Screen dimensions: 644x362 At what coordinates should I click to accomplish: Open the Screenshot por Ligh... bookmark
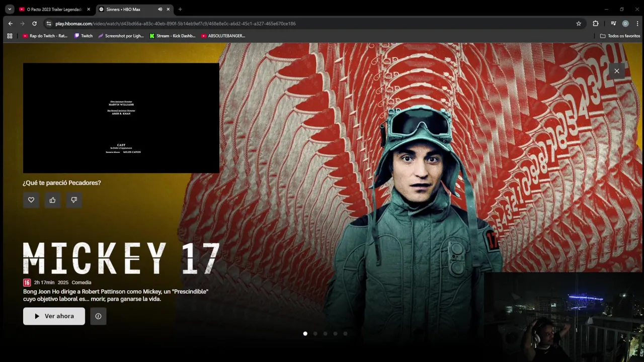click(x=121, y=36)
